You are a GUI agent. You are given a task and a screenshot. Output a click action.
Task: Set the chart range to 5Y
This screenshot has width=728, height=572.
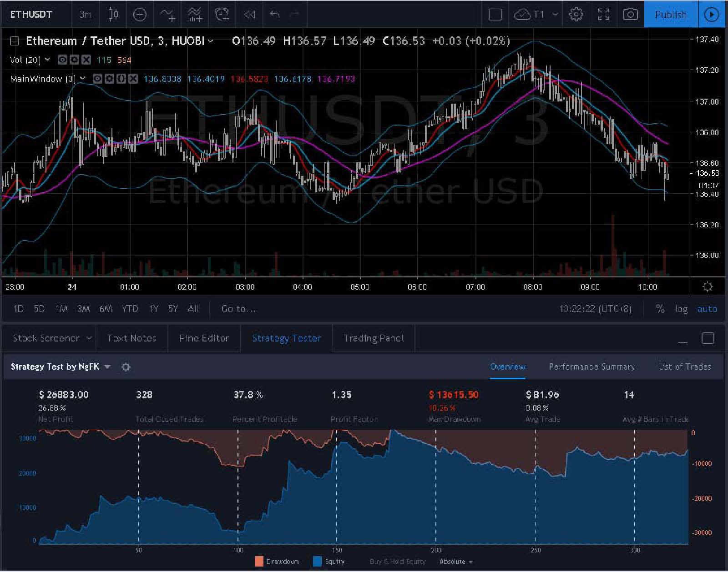click(173, 309)
